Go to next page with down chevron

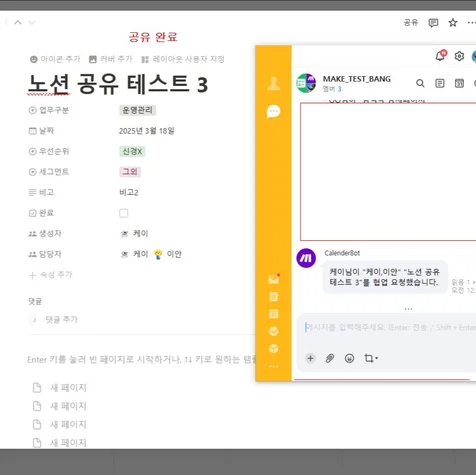click(32, 23)
